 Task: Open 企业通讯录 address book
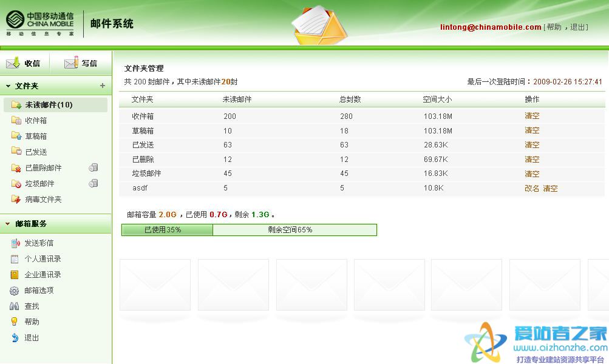43,275
